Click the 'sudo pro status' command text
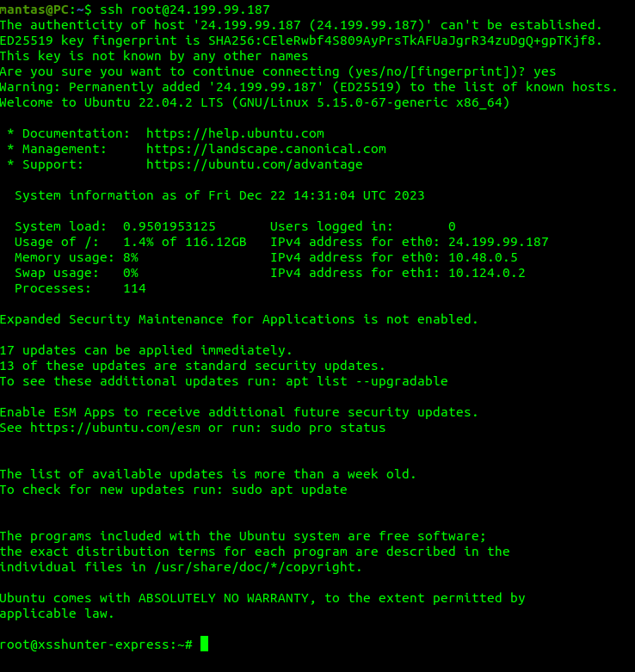Screen dimensions: 635x672 (x=328, y=428)
